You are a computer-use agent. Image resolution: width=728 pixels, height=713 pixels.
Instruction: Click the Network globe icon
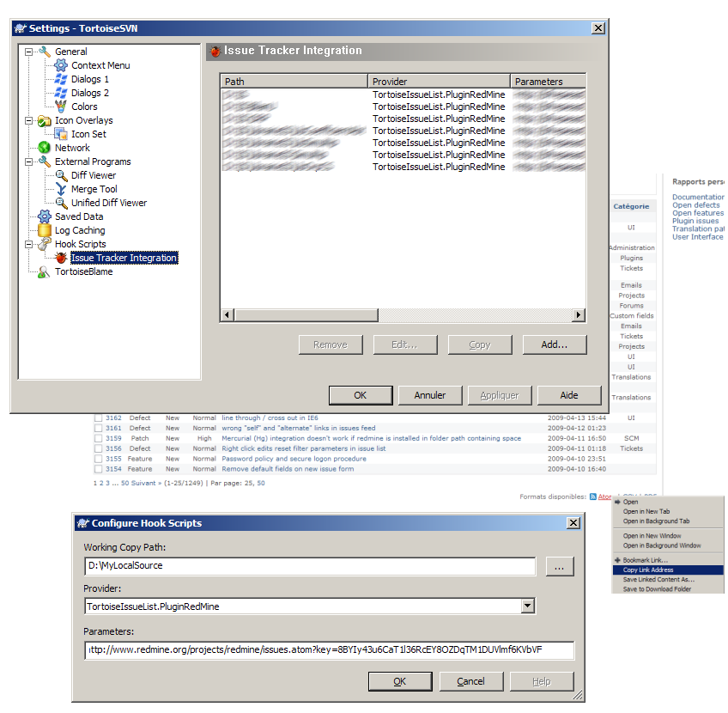pyautogui.click(x=45, y=148)
